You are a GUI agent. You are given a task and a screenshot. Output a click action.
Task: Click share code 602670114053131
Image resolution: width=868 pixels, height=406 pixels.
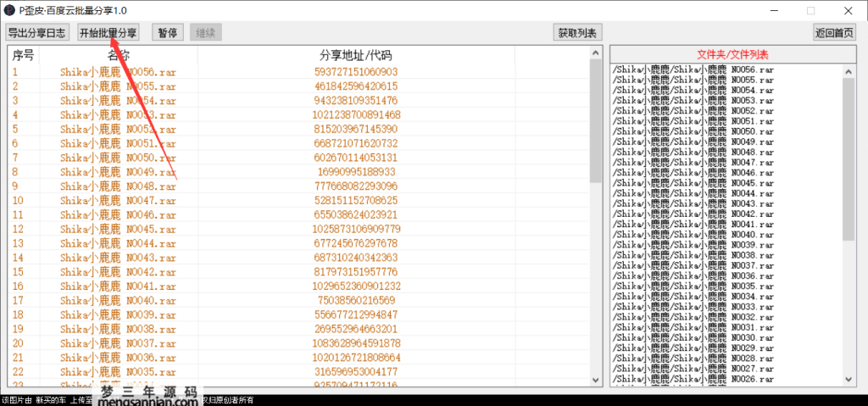click(x=356, y=158)
